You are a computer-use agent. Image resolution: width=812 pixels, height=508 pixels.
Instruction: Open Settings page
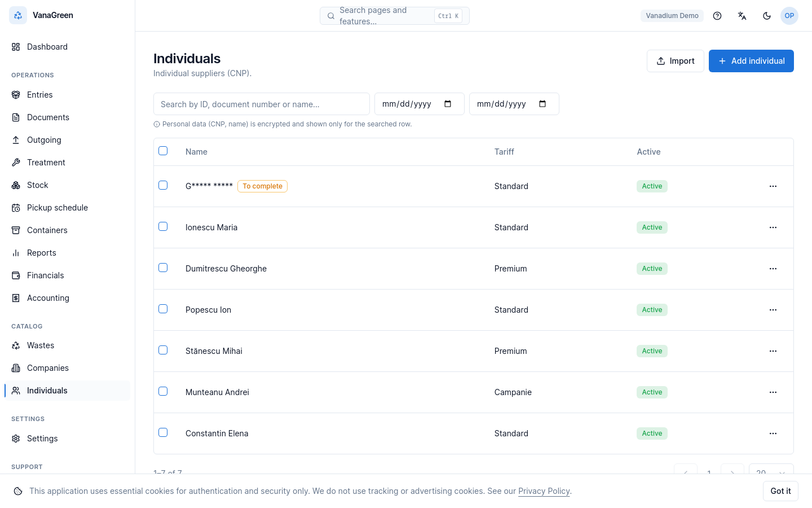67,439
